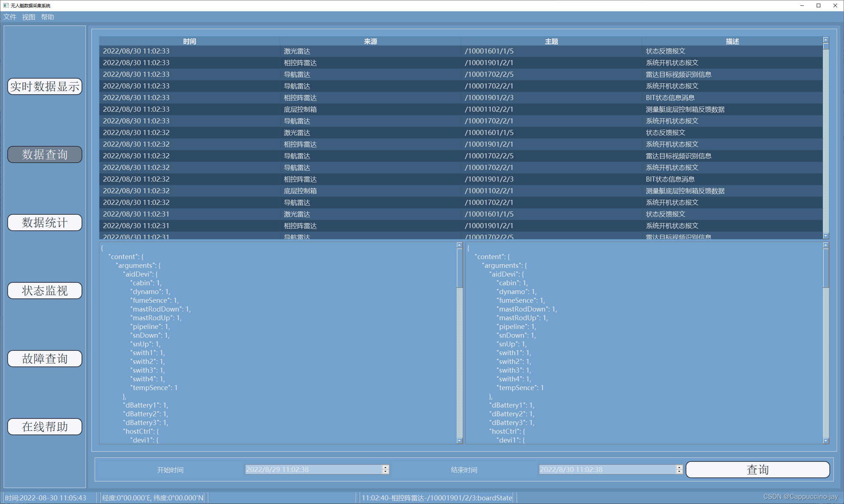This screenshot has width=844, height=504.
Task: Close the 无人艇数据采集系统 window
Action: (835, 5)
